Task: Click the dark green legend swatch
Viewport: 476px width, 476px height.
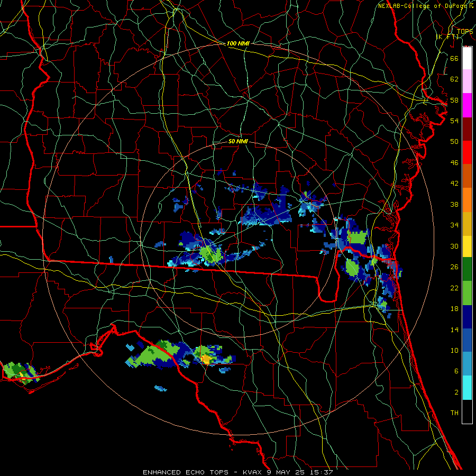Action: pos(467,269)
